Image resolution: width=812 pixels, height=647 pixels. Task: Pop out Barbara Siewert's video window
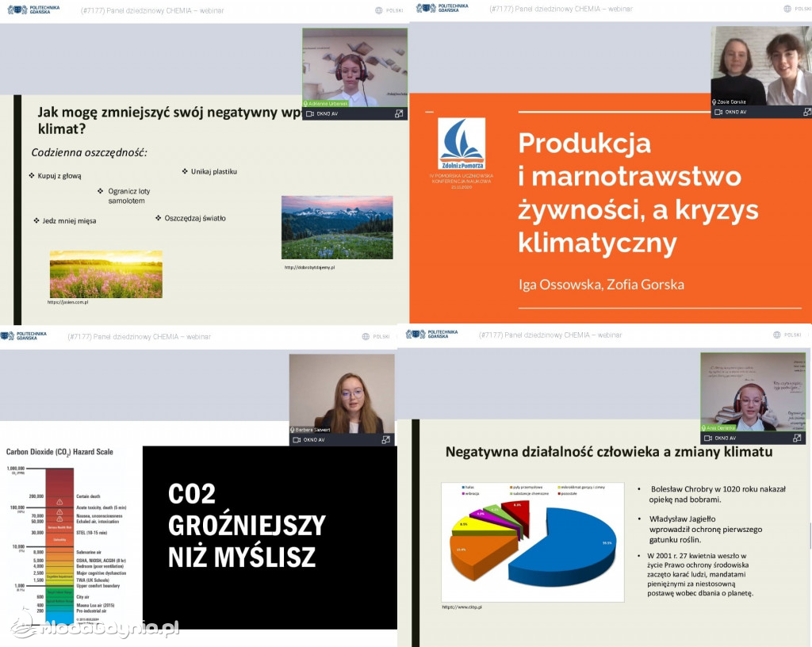(x=386, y=439)
